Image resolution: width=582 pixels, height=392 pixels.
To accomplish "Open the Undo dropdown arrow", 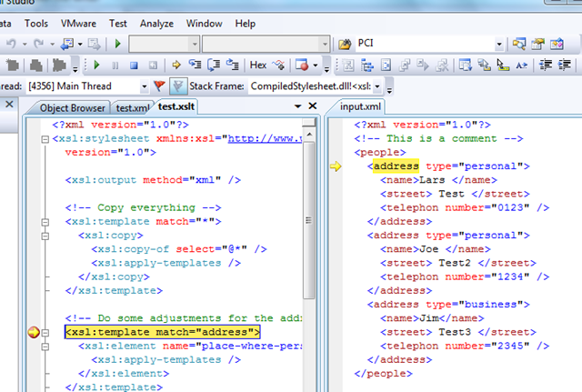I will [x=25, y=45].
